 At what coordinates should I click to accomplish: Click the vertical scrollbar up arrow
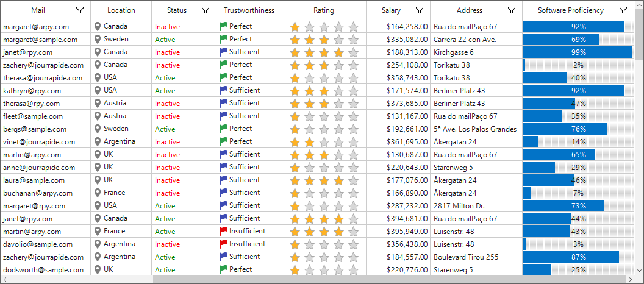pyautogui.click(x=639, y=4)
